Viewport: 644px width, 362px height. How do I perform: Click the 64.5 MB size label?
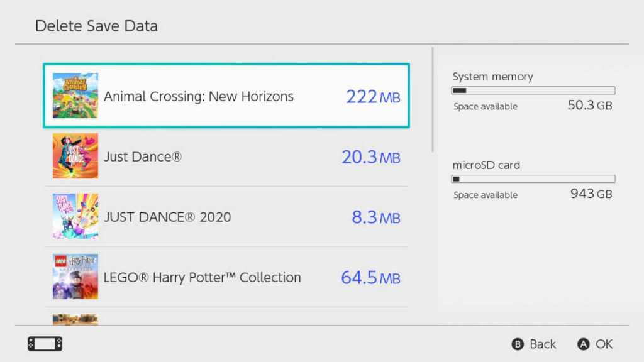tap(372, 277)
